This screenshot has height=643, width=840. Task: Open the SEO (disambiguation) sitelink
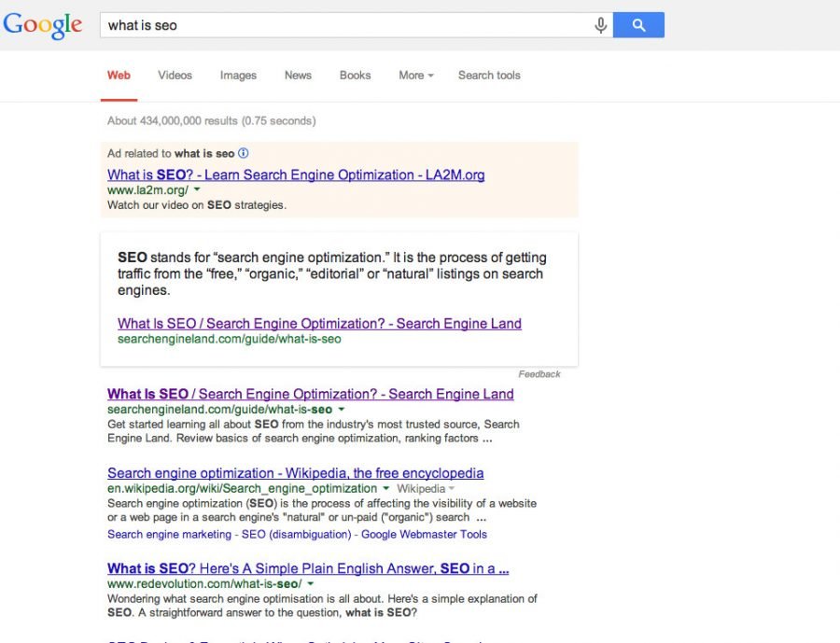(296, 534)
